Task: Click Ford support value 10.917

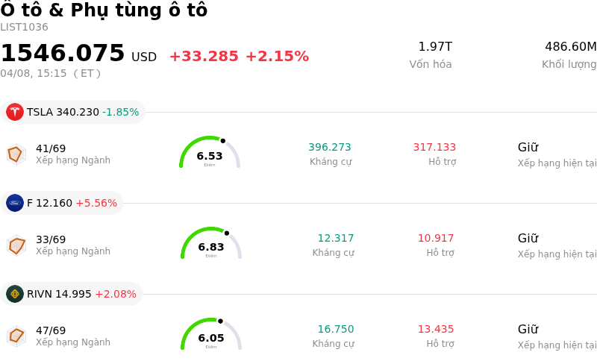Action: (x=436, y=239)
